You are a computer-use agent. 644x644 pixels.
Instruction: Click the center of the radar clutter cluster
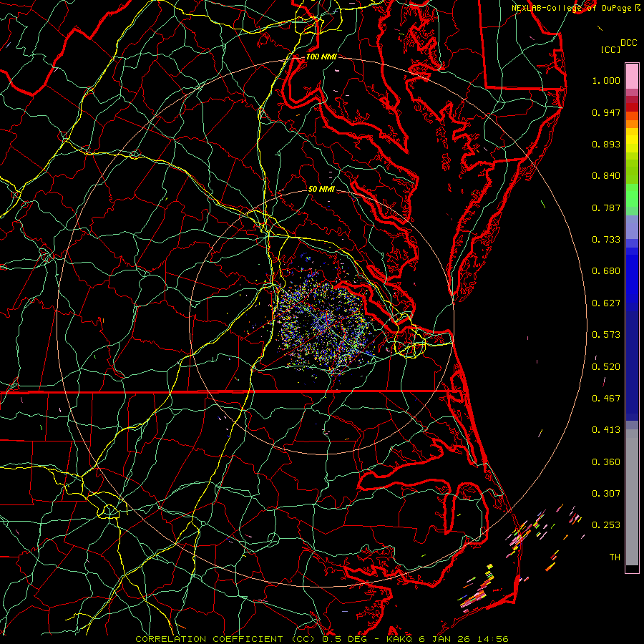(324, 323)
